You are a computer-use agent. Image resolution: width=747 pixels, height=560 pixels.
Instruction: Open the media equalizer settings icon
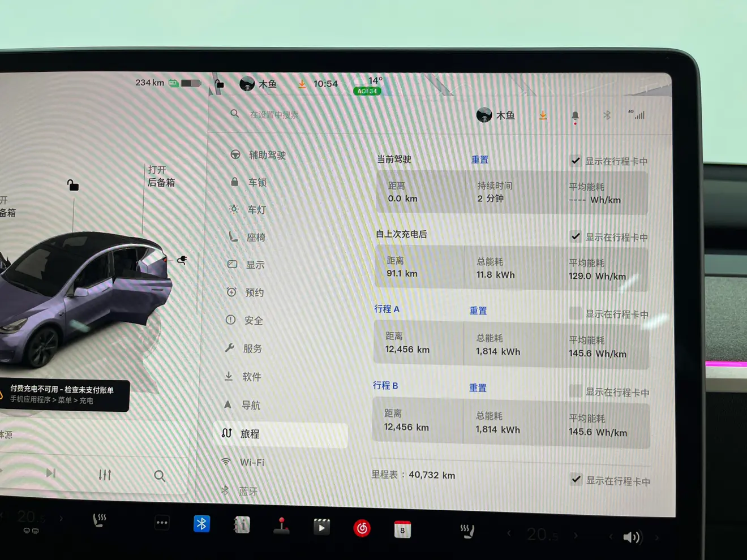[105, 475]
